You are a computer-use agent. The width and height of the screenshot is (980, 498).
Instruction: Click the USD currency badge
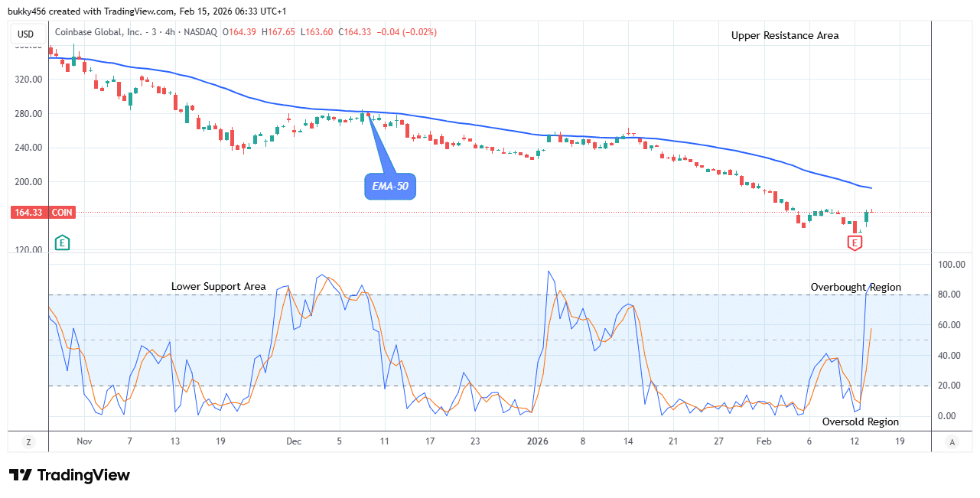[x=25, y=34]
